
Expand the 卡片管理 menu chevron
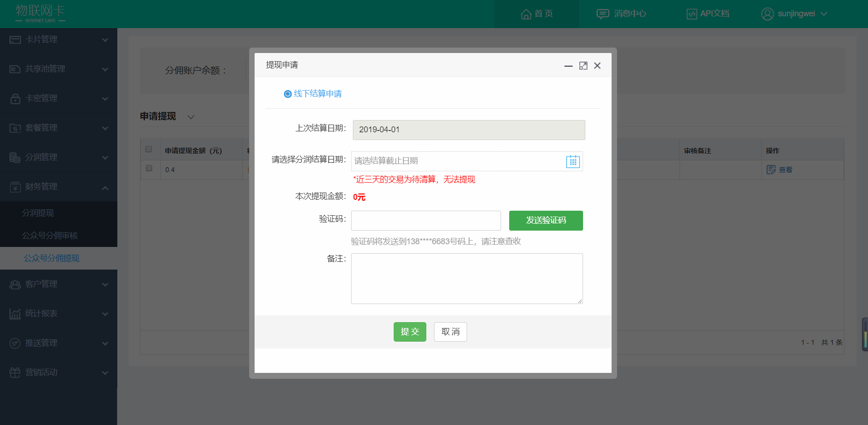click(105, 40)
